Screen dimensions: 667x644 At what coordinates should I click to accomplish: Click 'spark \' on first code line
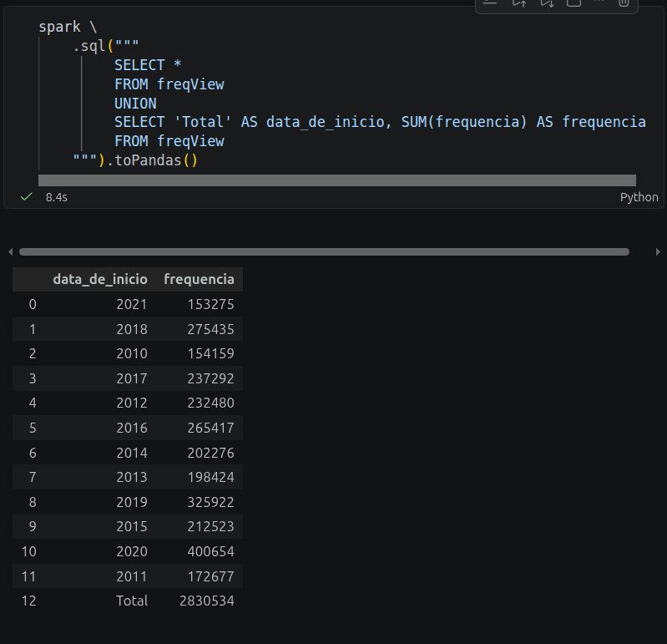pyautogui.click(x=68, y=27)
